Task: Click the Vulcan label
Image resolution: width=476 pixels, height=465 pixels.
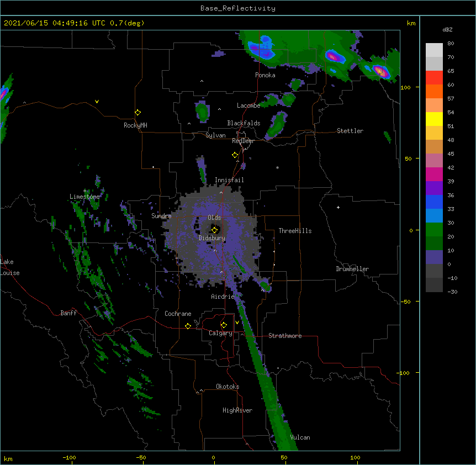Action: tap(300, 437)
